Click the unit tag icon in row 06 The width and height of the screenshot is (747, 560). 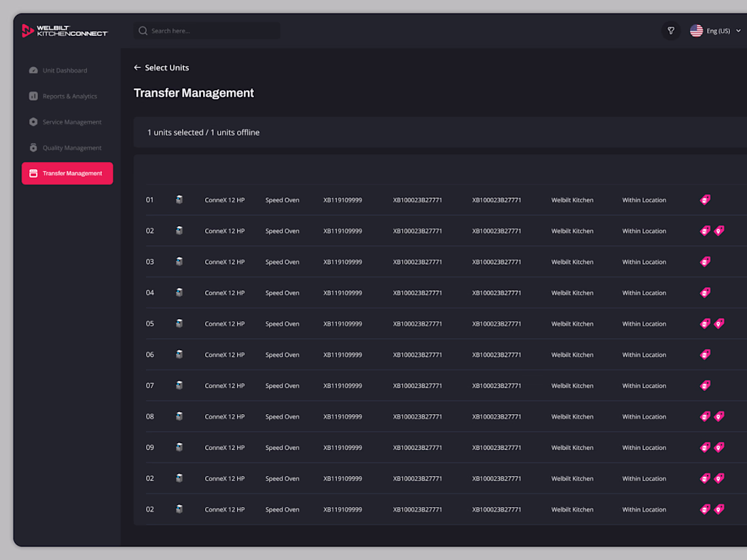[705, 354]
